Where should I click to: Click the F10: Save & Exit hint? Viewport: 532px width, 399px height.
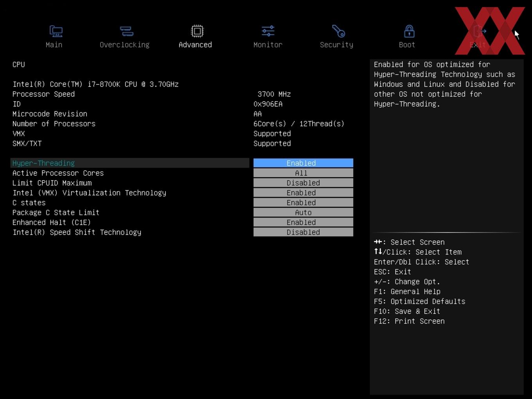click(x=407, y=311)
